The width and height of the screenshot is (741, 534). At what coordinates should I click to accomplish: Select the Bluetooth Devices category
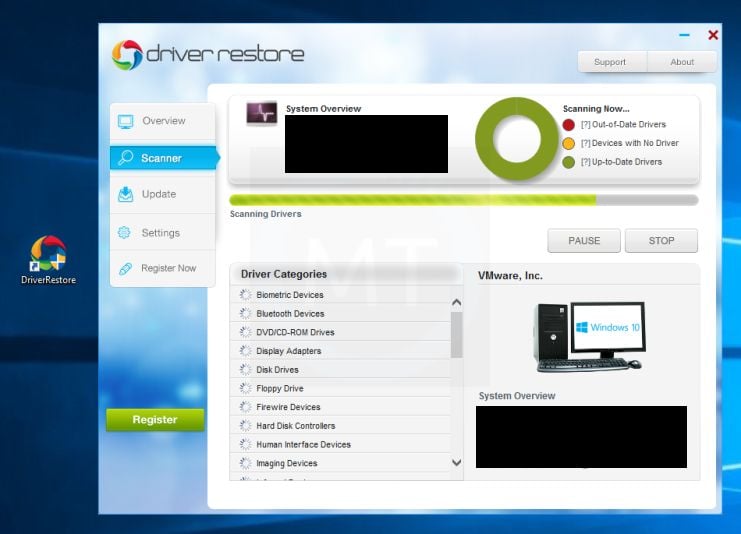(x=340, y=313)
